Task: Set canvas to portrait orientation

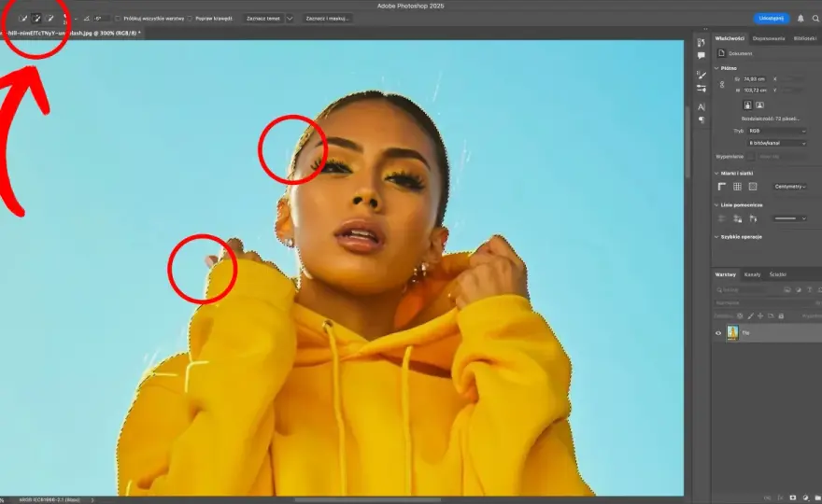Action: (x=748, y=105)
